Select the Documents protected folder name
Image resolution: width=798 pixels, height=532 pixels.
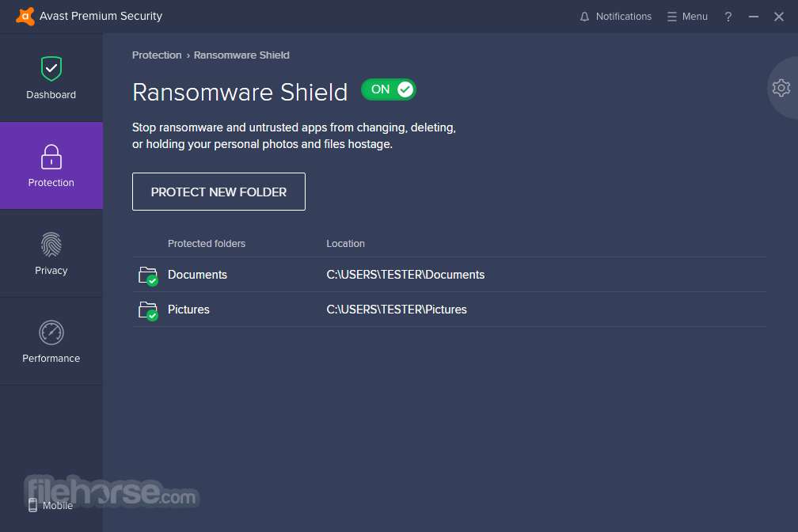pos(197,275)
